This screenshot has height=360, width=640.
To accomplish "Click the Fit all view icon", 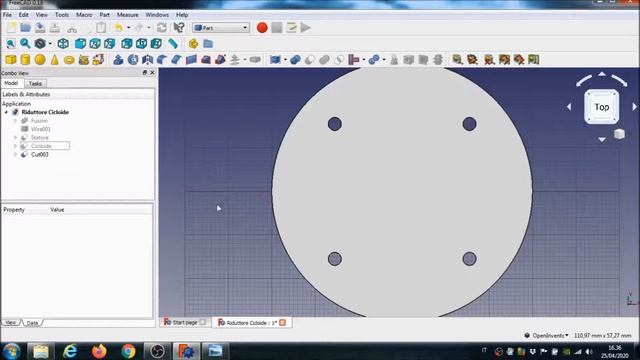I will [x=11, y=44].
